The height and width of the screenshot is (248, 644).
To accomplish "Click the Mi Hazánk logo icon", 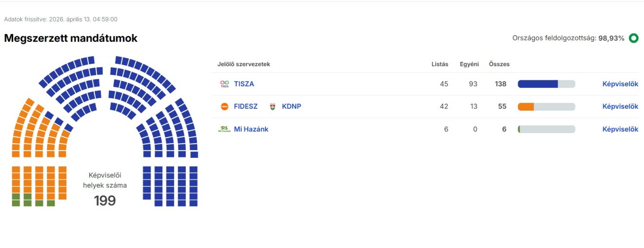I will pyautogui.click(x=224, y=129).
